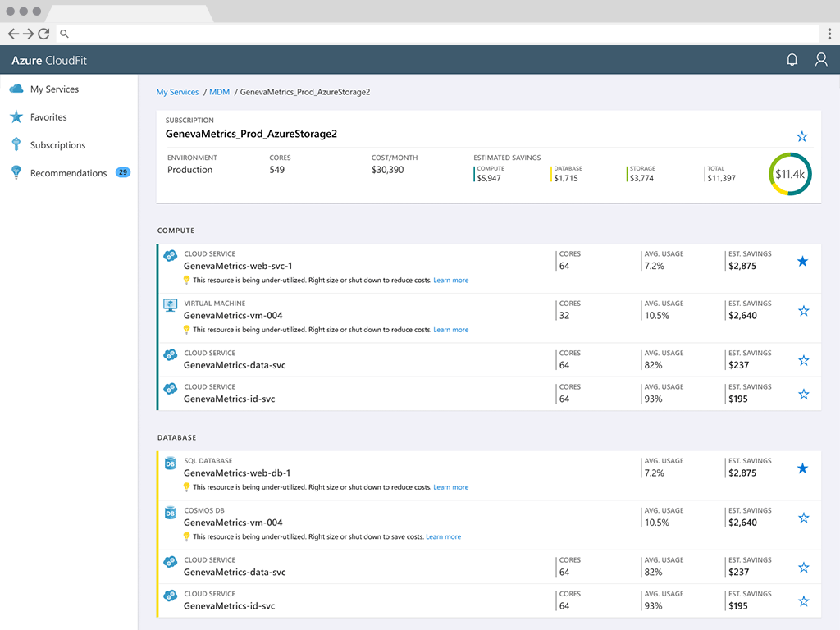Image resolution: width=840 pixels, height=630 pixels.
Task: Click the Storage savings value $3,774
Action: click(641, 178)
